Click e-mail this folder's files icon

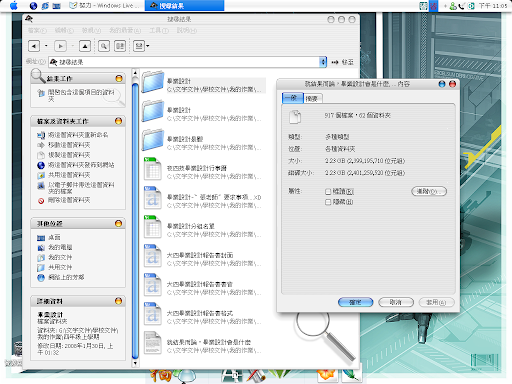(x=41, y=186)
